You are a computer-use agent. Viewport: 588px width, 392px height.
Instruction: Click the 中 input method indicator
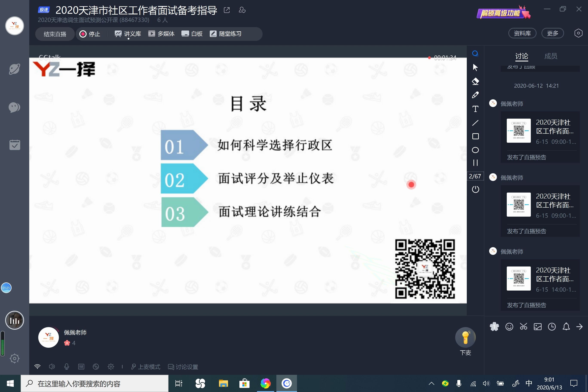tap(529, 383)
